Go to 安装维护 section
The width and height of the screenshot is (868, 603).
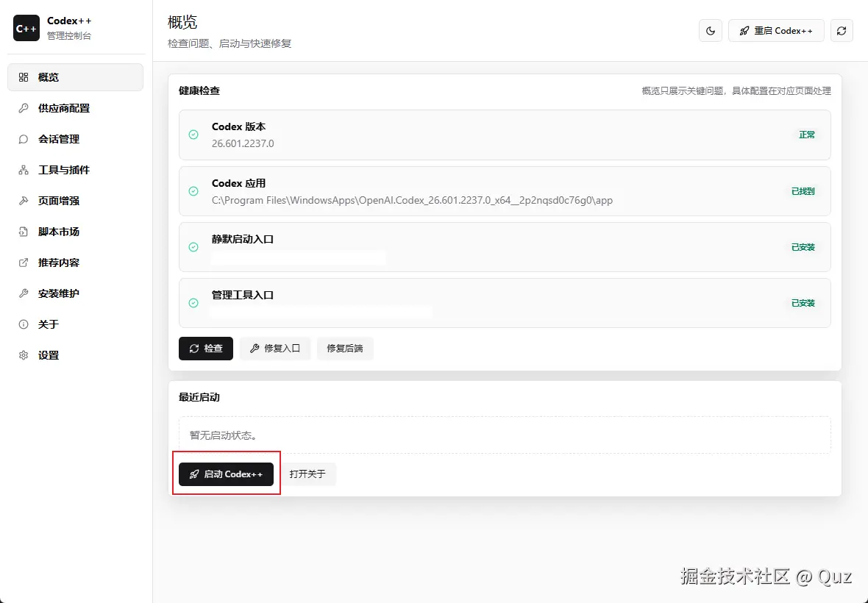point(75,293)
